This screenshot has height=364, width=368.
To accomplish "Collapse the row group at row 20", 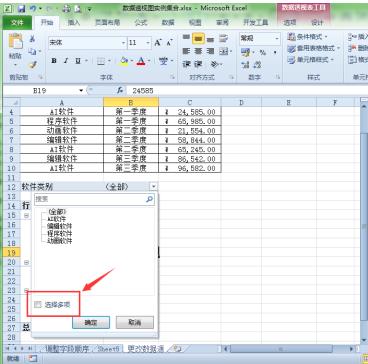I will coord(26,263).
